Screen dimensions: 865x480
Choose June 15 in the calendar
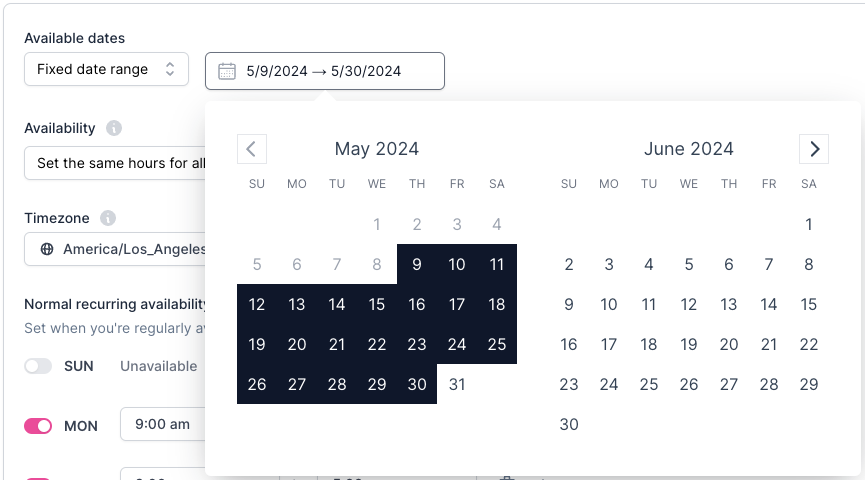[809, 304]
